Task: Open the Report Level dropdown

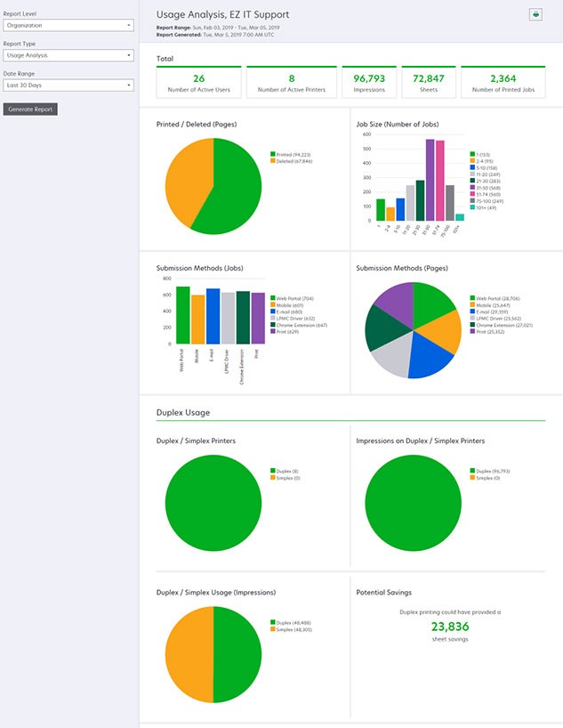Action: click(x=68, y=25)
